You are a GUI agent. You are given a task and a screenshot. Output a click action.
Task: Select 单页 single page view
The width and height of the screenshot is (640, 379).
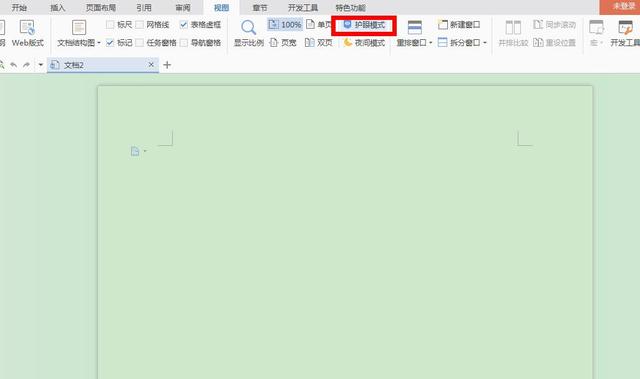click(x=319, y=25)
